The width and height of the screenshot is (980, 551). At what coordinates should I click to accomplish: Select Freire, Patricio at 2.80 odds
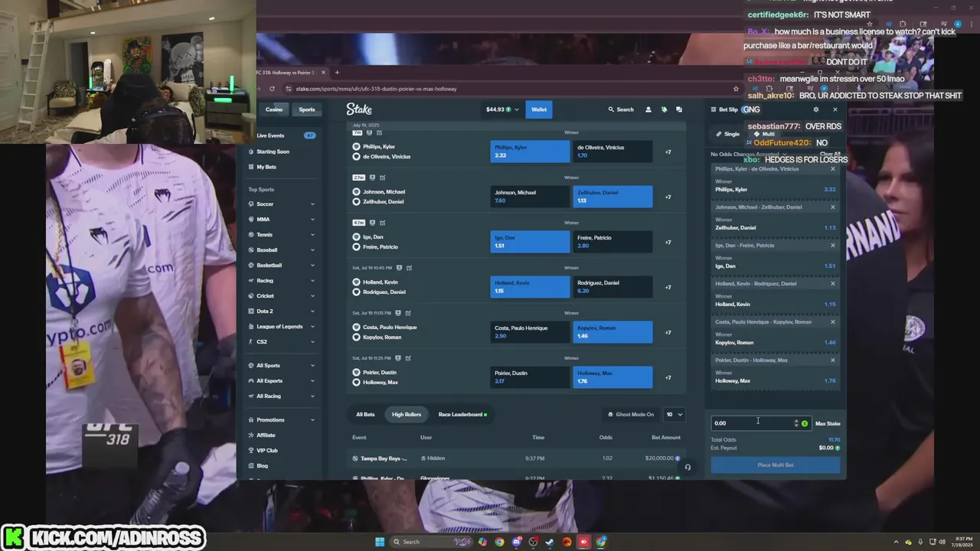612,242
